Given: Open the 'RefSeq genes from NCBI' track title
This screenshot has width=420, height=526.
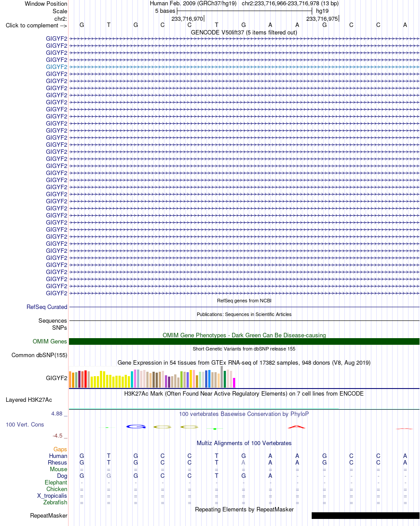Looking at the screenshot, I should tap(244, 301).
